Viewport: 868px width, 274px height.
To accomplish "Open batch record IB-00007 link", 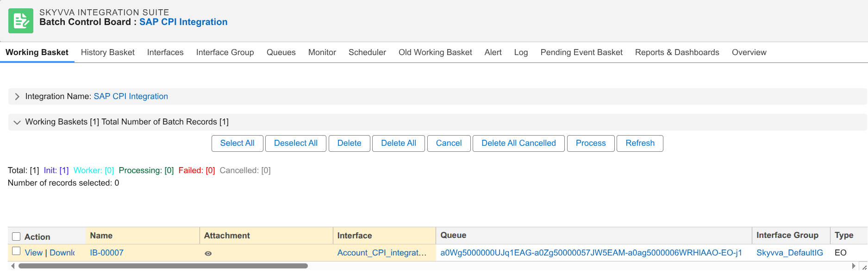I will 107,253.
